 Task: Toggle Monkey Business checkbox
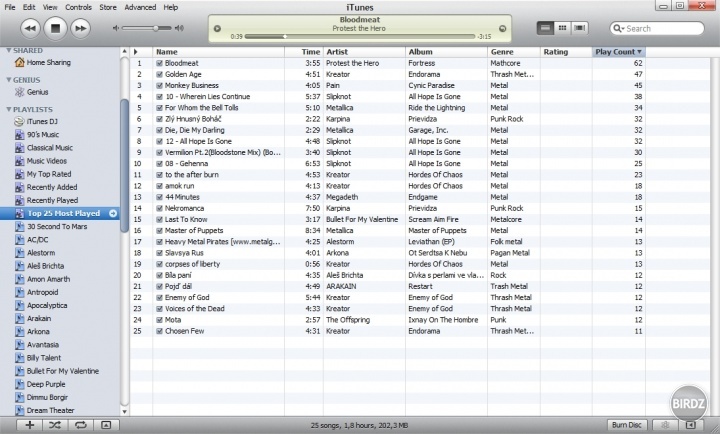(x=159, y=85)
